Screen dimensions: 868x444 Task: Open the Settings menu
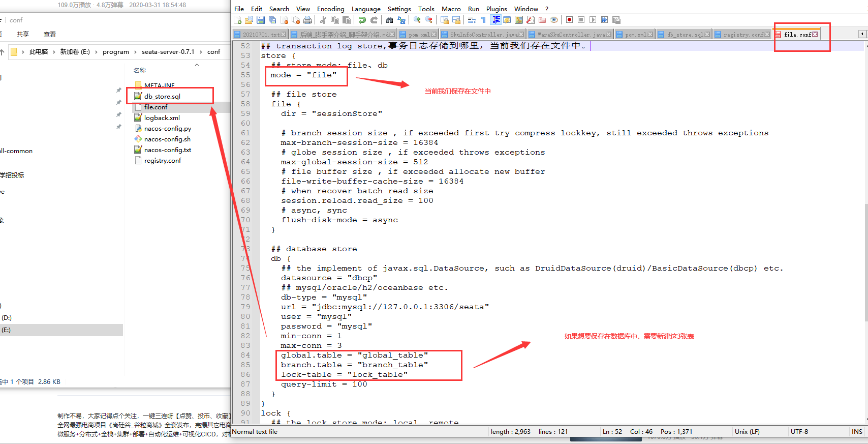(399, 9)
